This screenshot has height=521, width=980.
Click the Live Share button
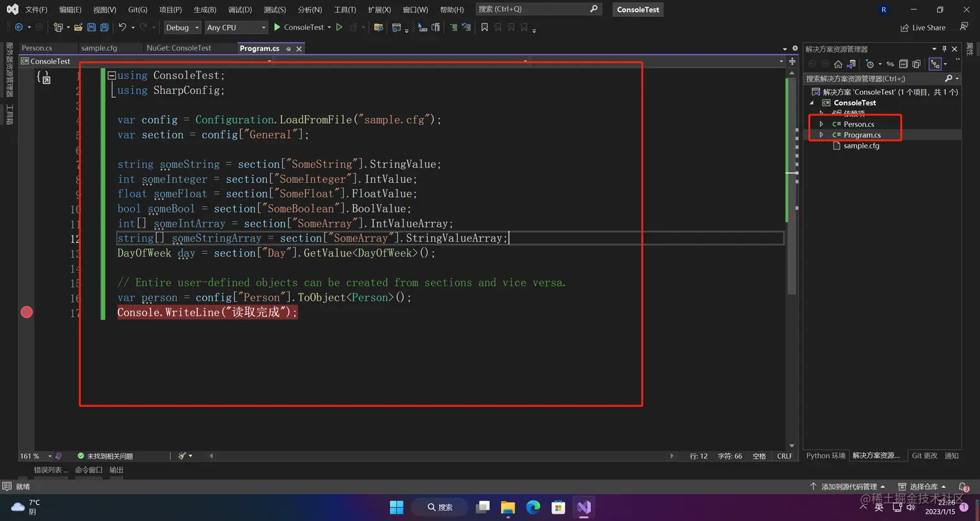click(923, 28)
